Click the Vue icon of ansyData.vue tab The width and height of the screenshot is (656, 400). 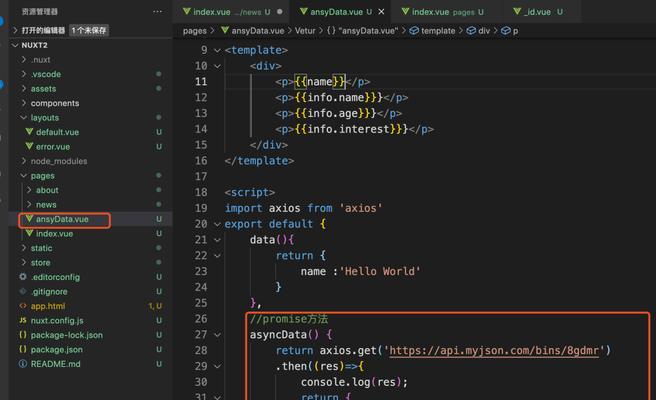(304, 11)
